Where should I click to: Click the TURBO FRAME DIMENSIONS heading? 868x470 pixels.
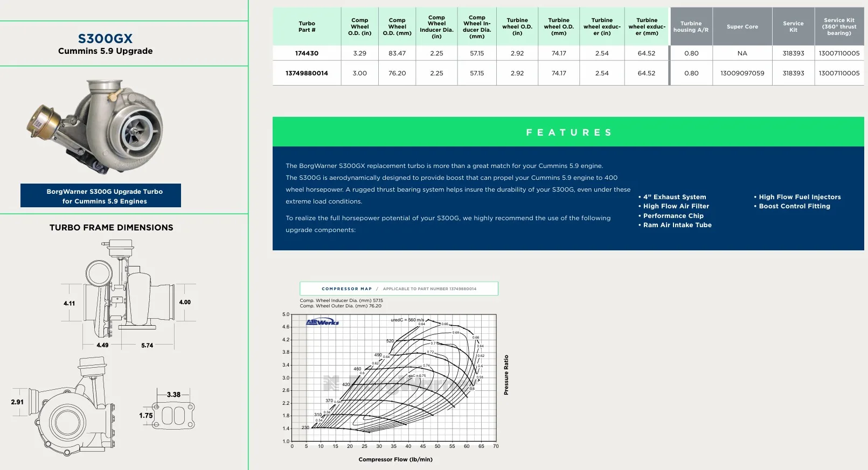pos(112,228)
